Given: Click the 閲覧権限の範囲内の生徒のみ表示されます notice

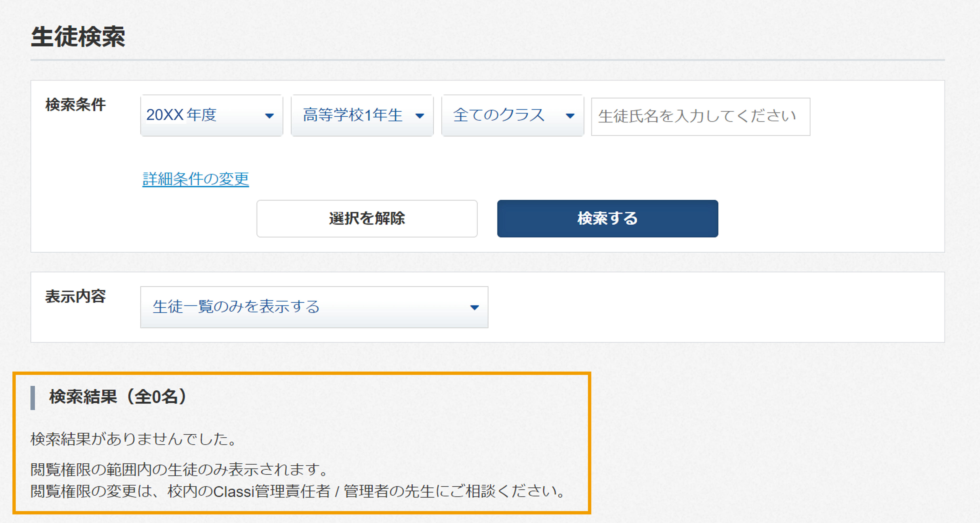Looking at the screenshot, I should [179, 470].
